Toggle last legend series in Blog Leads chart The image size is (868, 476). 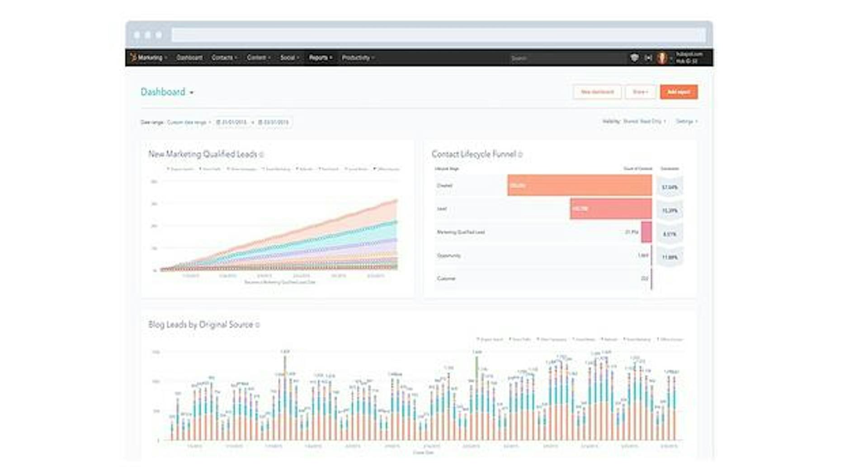click(670, 339)
